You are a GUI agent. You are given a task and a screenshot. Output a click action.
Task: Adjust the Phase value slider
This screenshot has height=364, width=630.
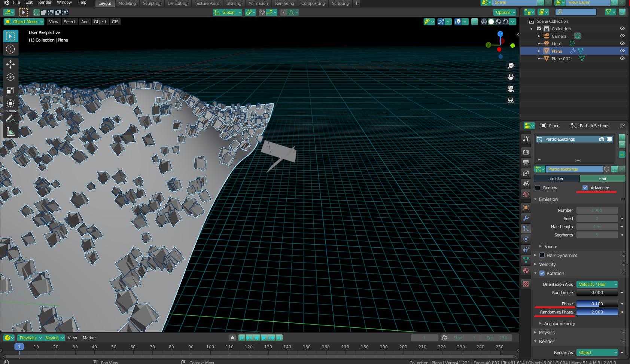tap(597, 304)
